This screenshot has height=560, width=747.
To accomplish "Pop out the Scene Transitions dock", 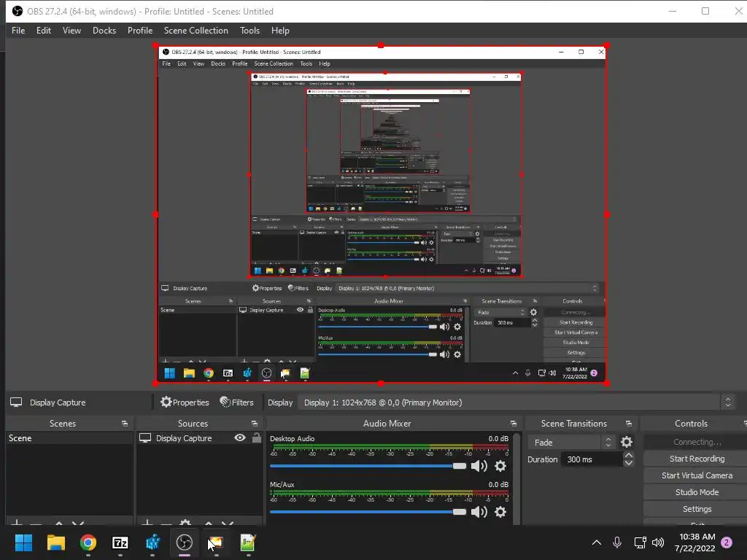I will coord(629,424).
